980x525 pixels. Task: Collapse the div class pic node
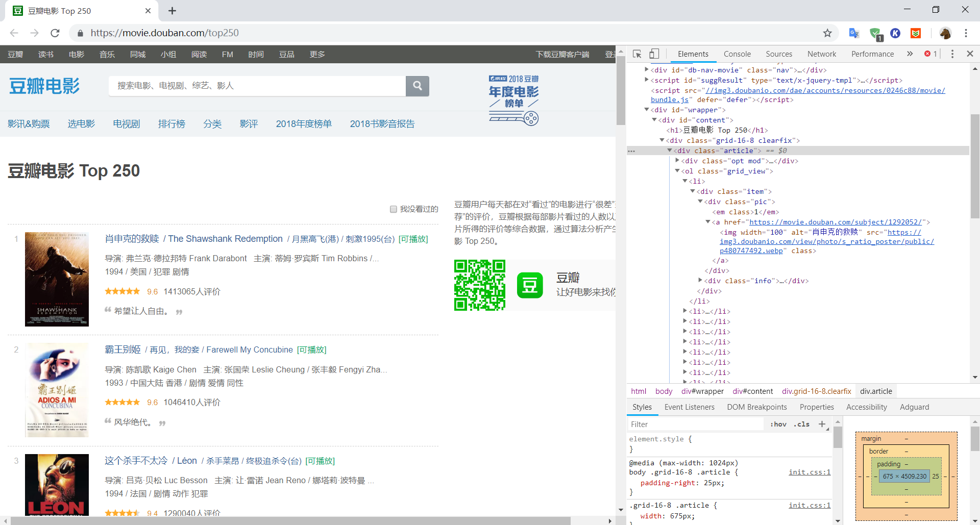click(x=700, y=202)
